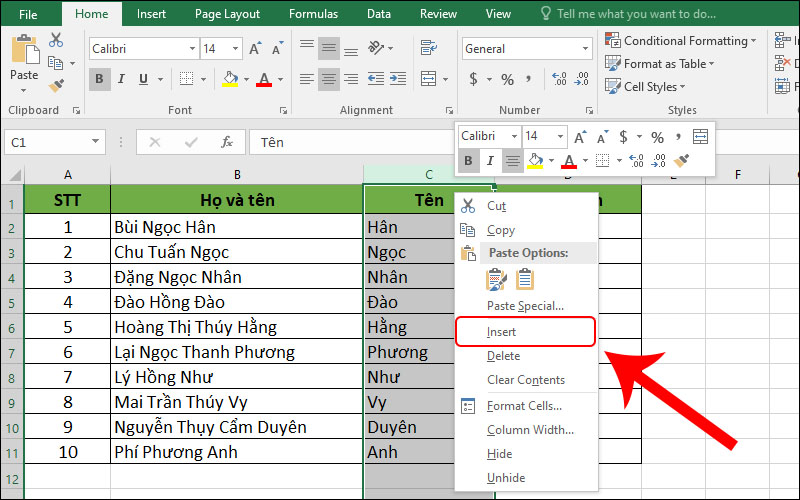Toggle Middle Align in ribbon
The width and height of the screenshot is (800, 500).
click(329, 48)
